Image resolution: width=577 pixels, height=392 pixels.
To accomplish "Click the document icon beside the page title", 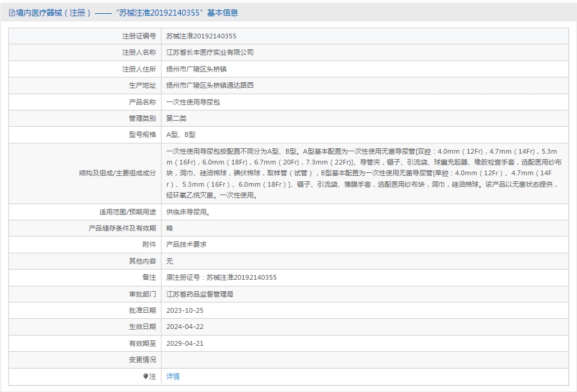I will pyautogui.click(x=12, y=13).
